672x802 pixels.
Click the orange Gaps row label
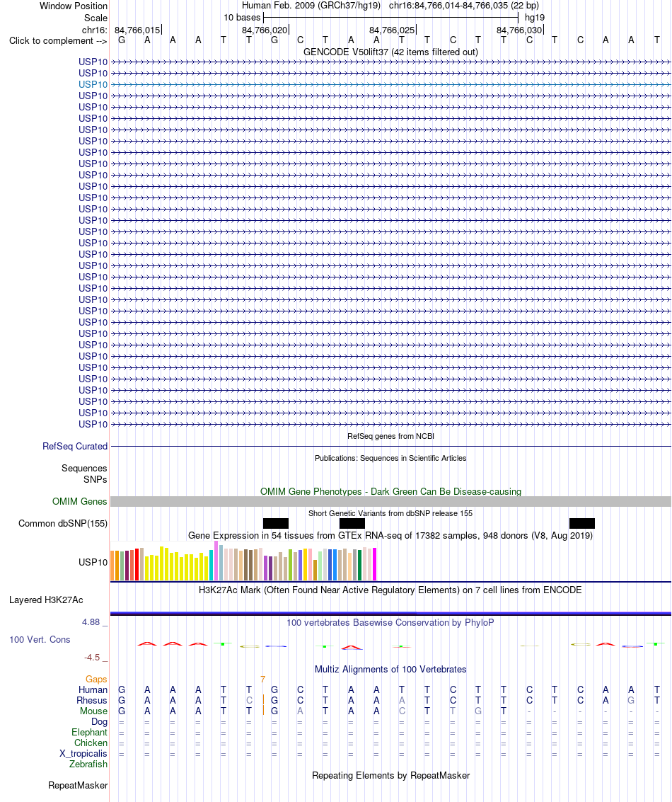pyautogui.click(x=96, y=680)
